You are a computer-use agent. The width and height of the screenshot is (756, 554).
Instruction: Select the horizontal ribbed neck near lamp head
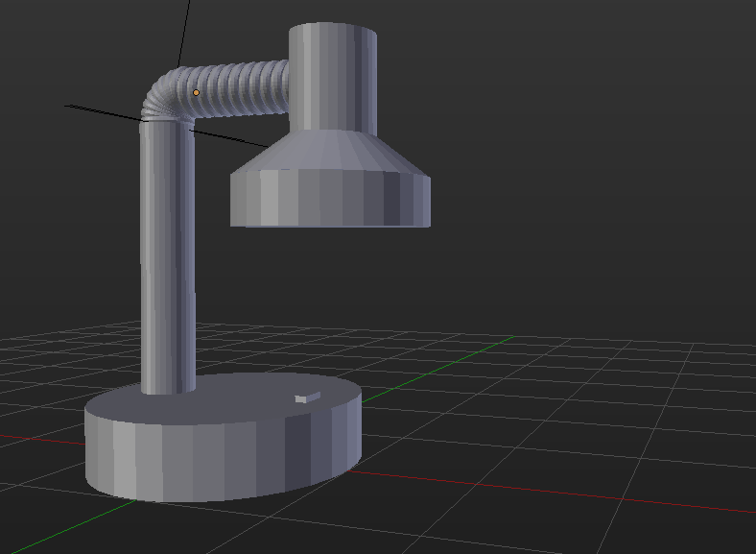241,87
